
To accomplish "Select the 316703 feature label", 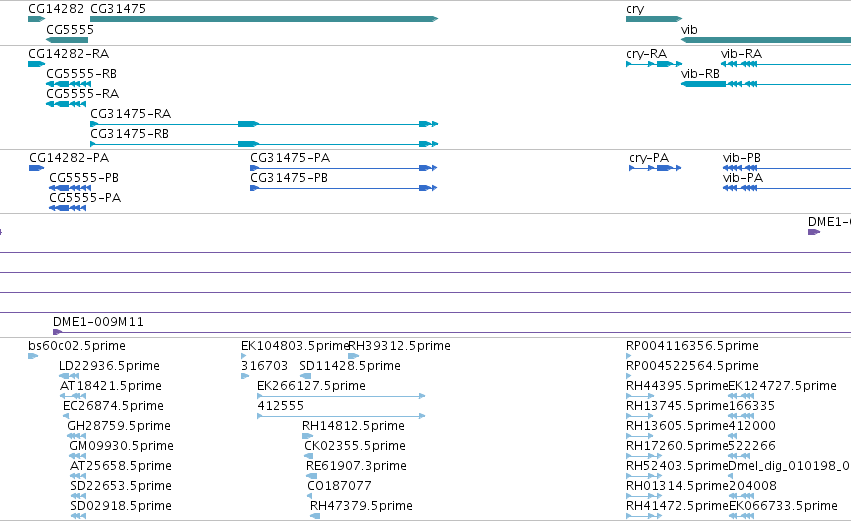I will 264,366.
